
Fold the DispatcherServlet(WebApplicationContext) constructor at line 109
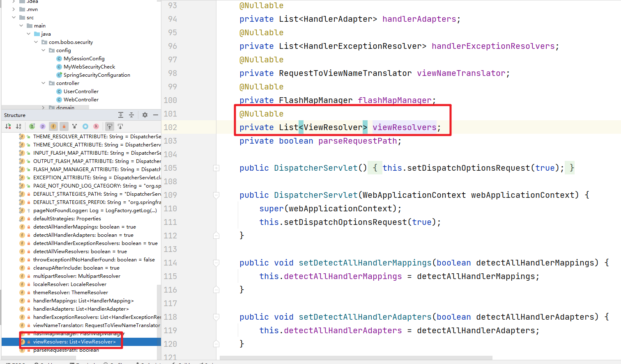pyautogui.click(x=216, y=195)
